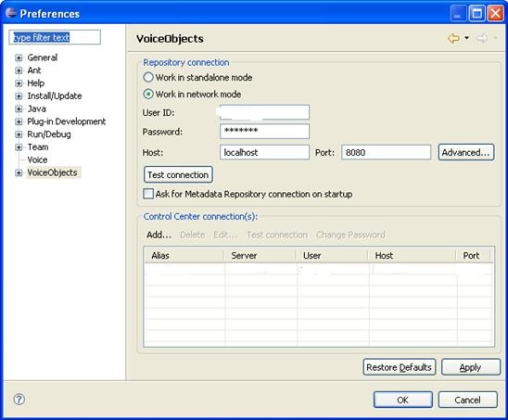Click the Alias column header
The height and width of the screenshot is (420, 508).
(184, 255)
